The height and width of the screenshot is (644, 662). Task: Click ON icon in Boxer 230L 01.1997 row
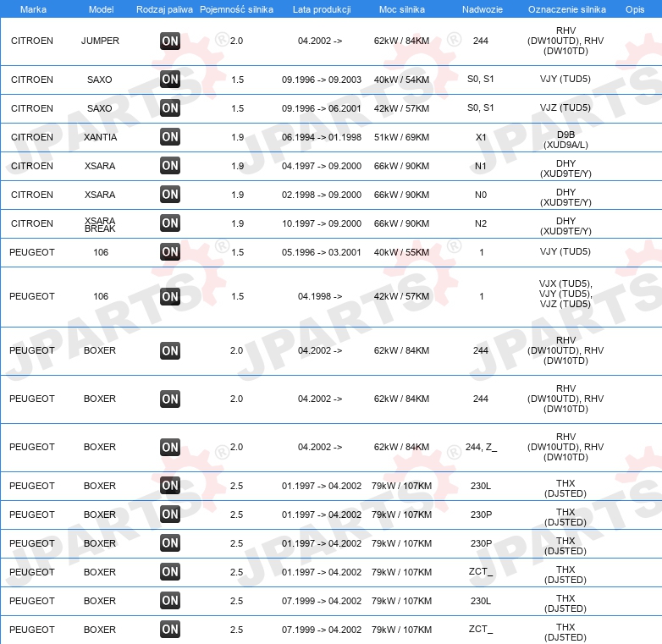(x=170, y=485)
